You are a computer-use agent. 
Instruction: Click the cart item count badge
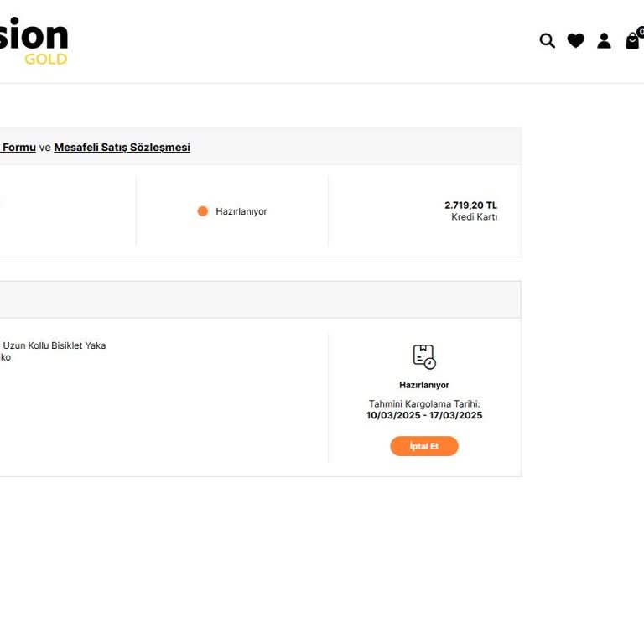click(641, 32)
